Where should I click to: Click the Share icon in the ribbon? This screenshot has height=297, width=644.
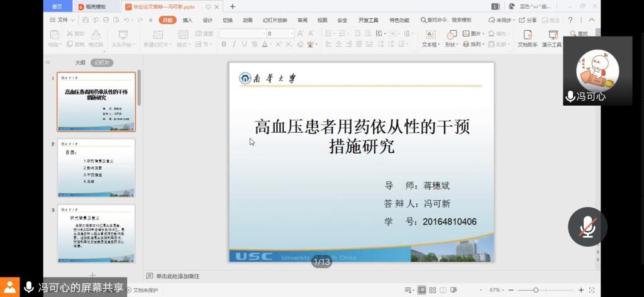pos(527,20)
